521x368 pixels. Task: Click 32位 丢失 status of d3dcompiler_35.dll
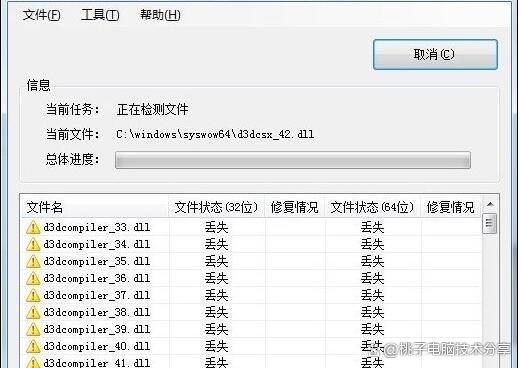[x=216, y=261]
